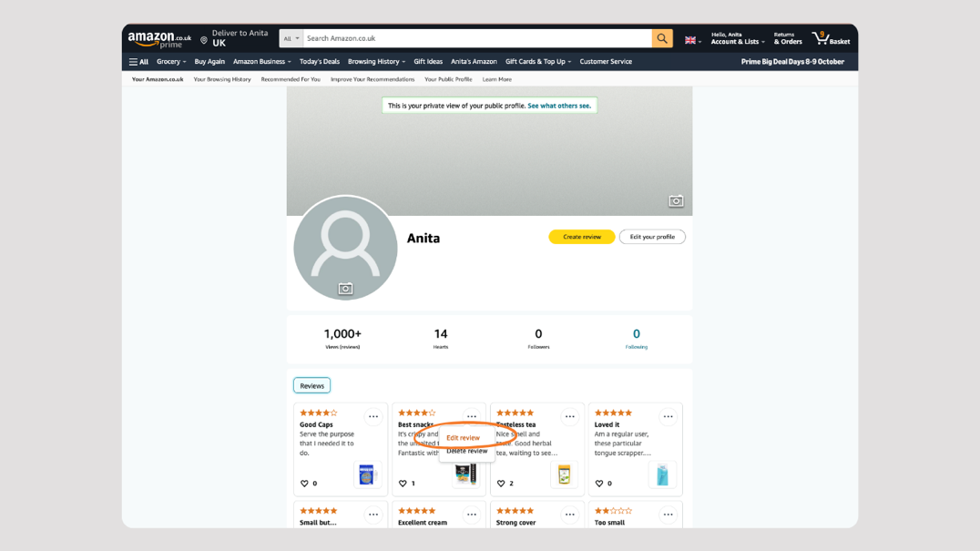Expand Amazon Business dropdown
This screenshot has height=551, width=980.
262,62
